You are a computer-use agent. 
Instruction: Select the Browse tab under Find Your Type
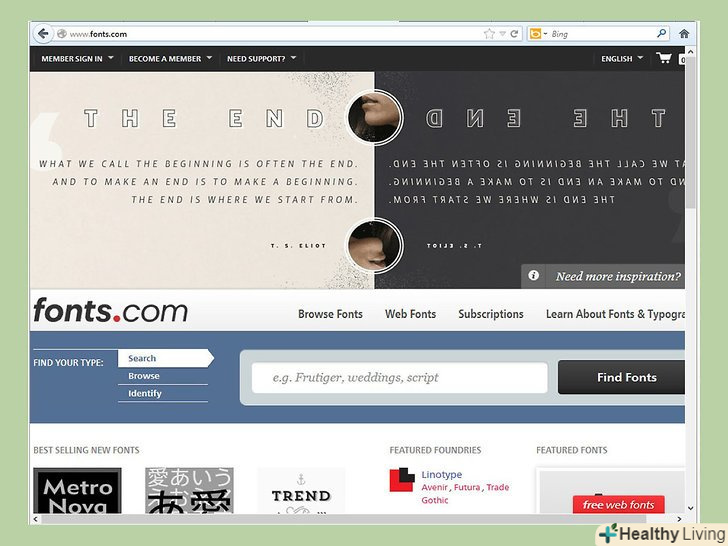click(162, 376)
